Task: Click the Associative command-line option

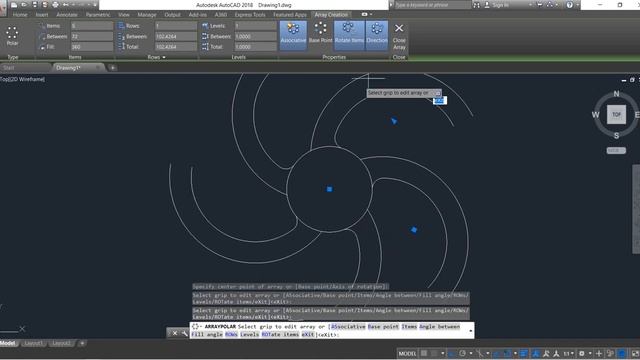Action: [348, 327]
